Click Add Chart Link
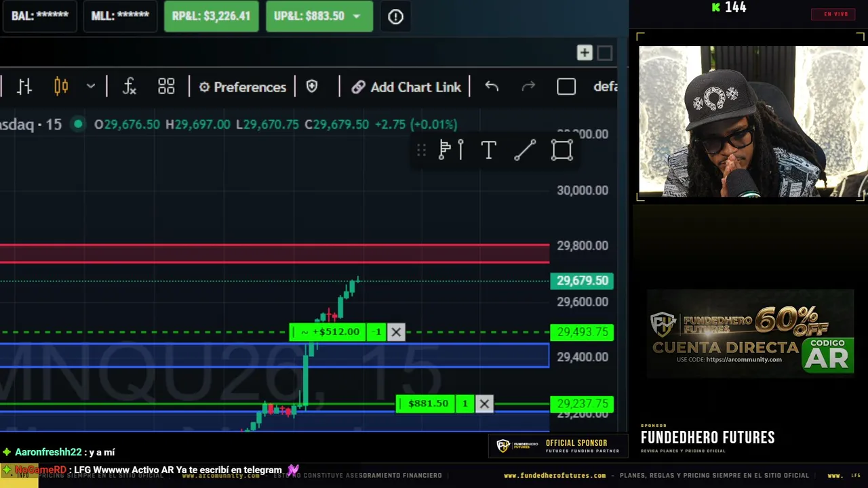The image size is (868, 488). pos(406,87)
